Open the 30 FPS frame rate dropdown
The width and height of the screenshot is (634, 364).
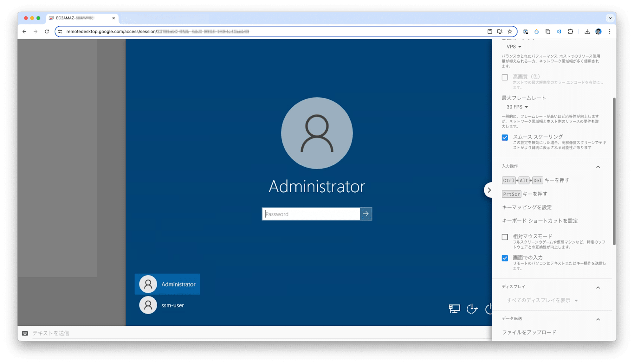(x=517, y=107)
